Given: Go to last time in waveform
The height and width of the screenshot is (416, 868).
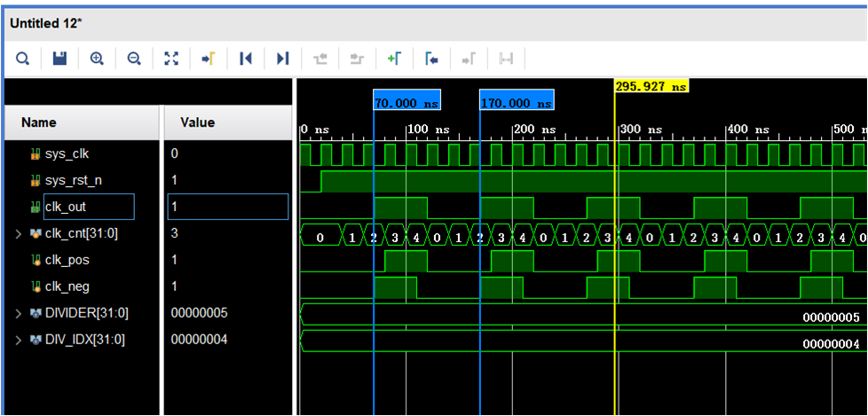Looking at the screenshot, I should 283,59.
